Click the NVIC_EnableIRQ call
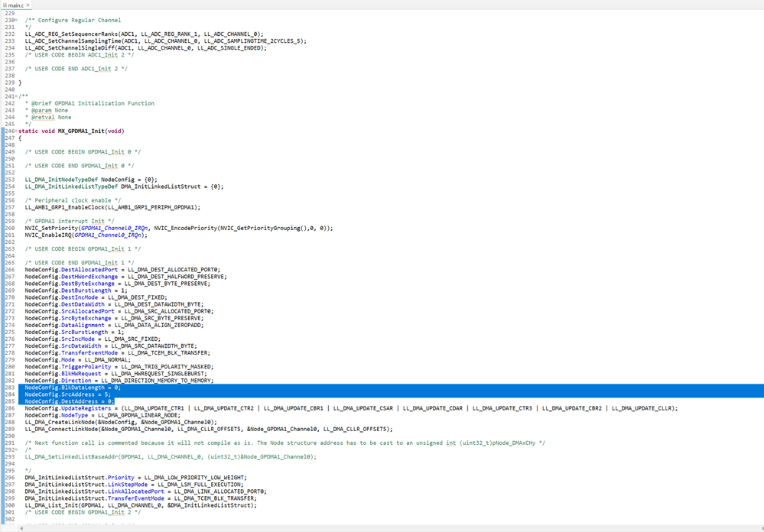This screenshot has width=764, height=532. click(x=86, y=235)
